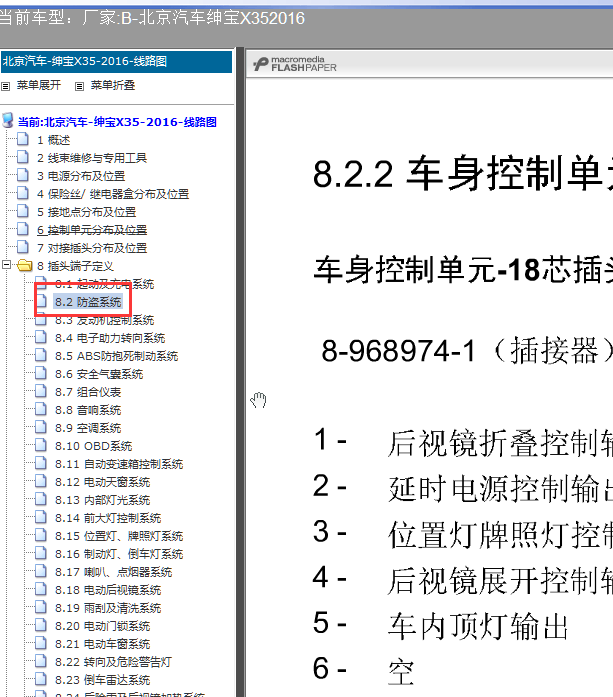Open root node 当前:北京汽车-绅宝X35-2016-线路图
Screen dimensions: 613x697
(x=117, y=122)
